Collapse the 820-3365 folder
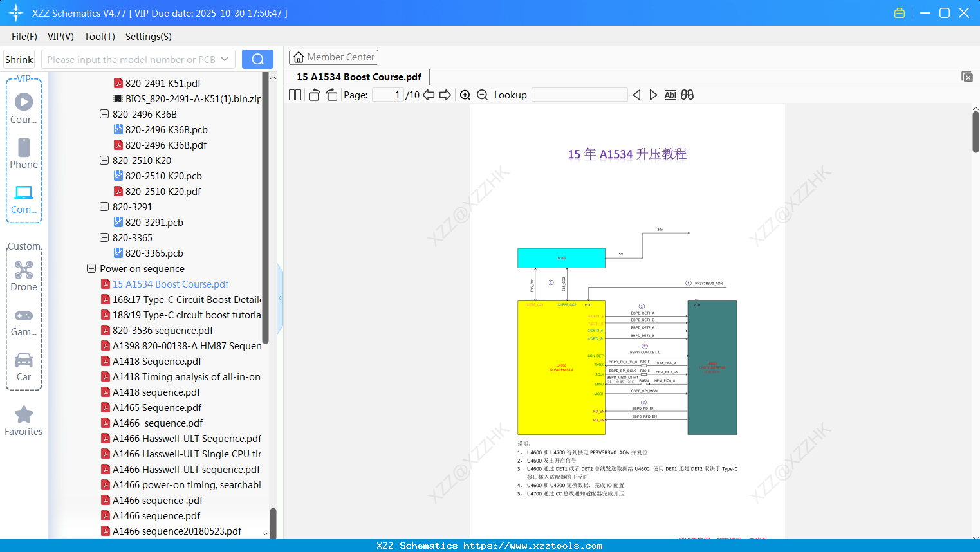 (104, 237)
